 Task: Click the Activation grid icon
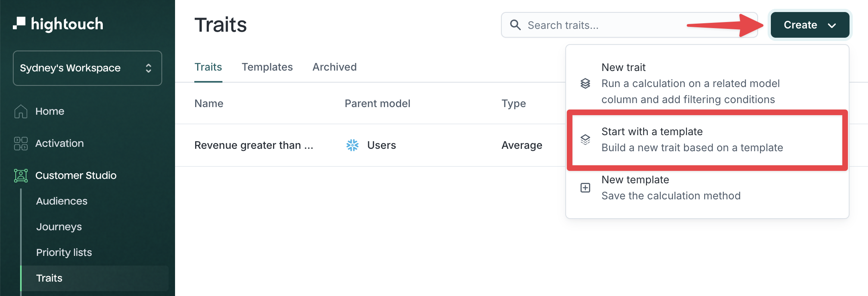pos(21,143)
